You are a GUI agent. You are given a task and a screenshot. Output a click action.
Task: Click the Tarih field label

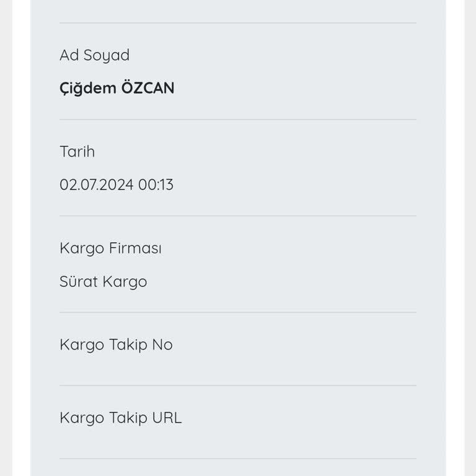tap(77, 152)
